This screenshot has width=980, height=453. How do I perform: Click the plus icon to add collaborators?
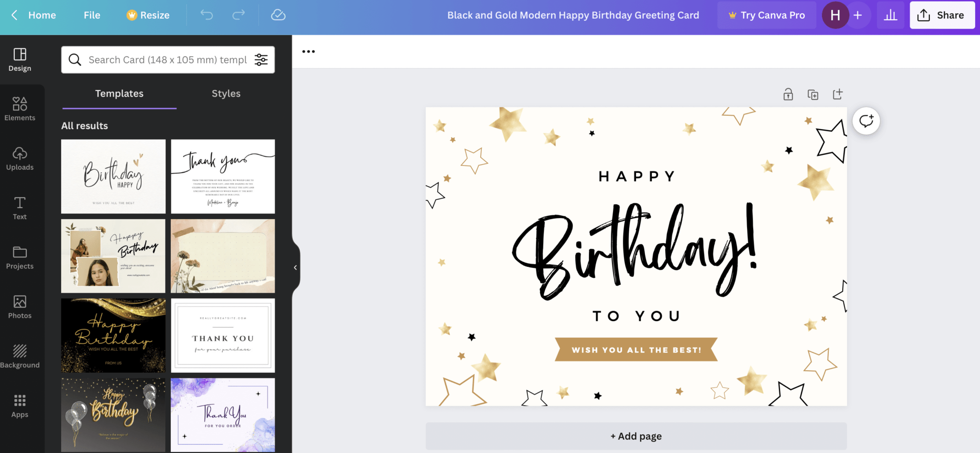(x=857, y=15)
